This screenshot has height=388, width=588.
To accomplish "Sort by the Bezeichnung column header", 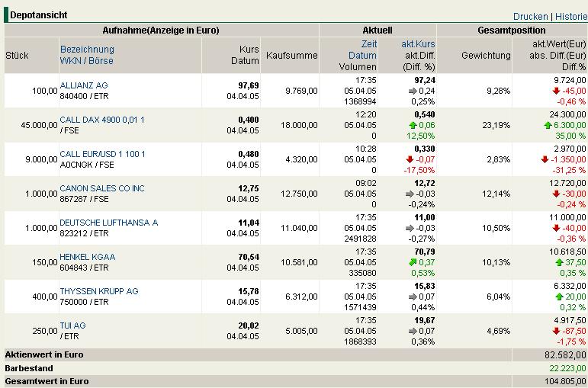I will click(x=87, y=49).
